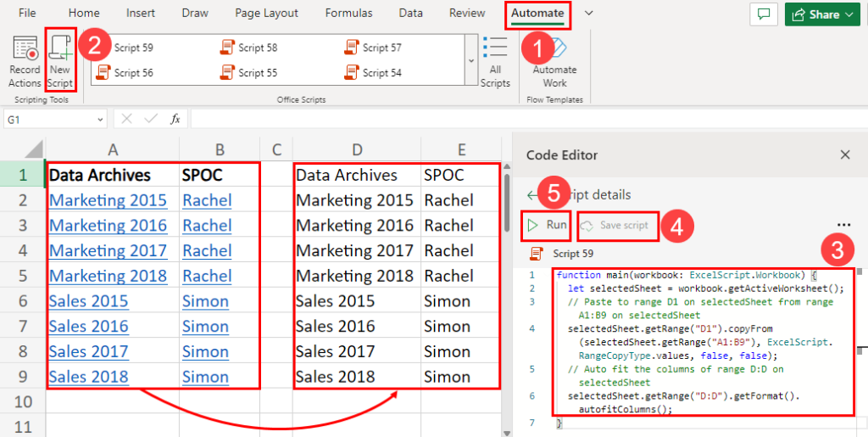Open the File tab
The height and width of the screenshot is (437, 868).
pos(27,14)
